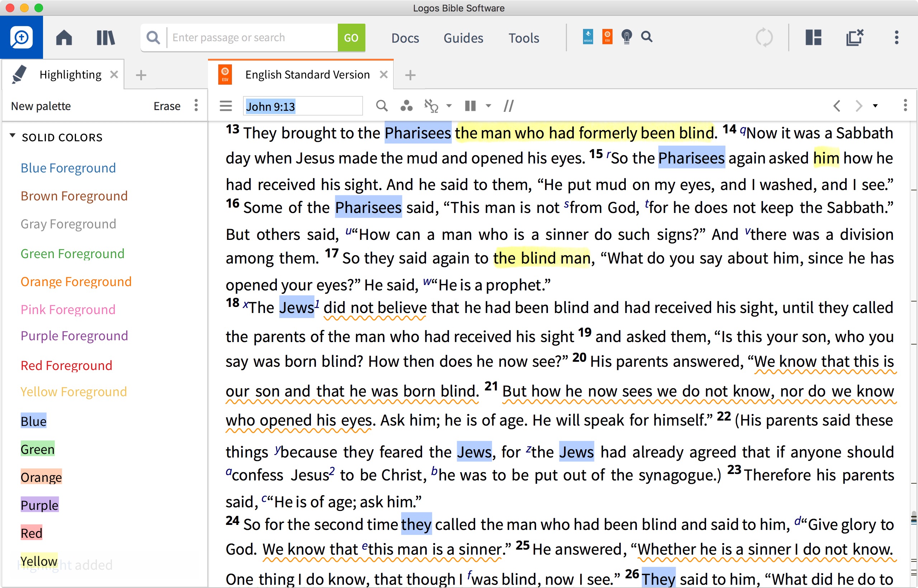This screenshot has height=588, width=918.
Task: Click footnote marker 1 after Jews in verse 18
Action: coord(317,304)
